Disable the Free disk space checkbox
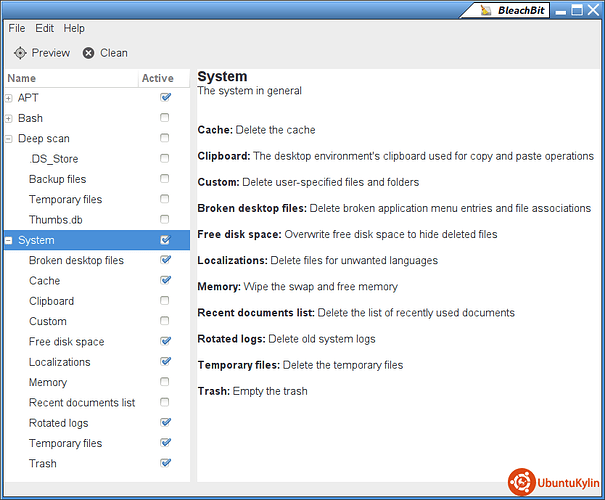605x500 pixels. pos(165,341)
